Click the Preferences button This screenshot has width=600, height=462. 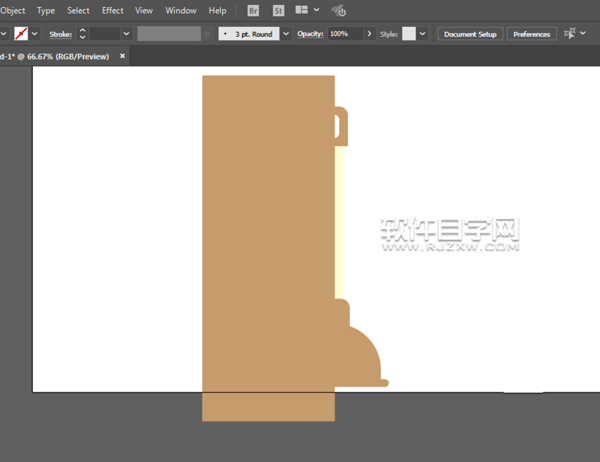click(x=531, y=34)
